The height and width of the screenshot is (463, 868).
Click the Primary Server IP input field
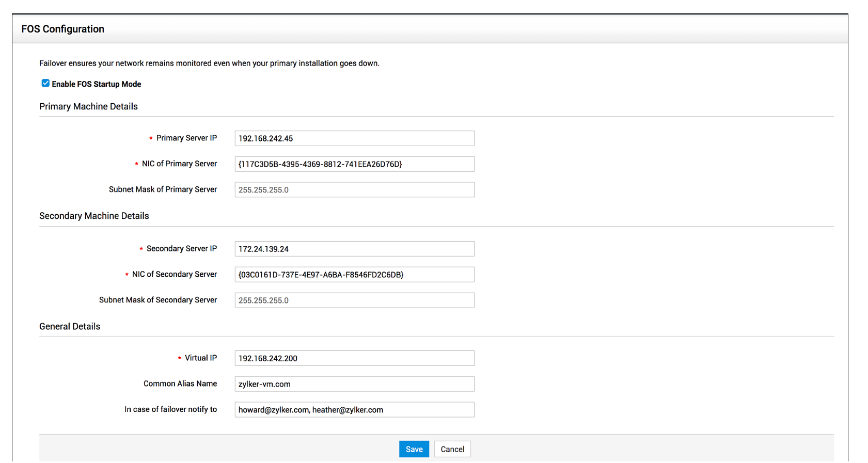tap(354, 138)
